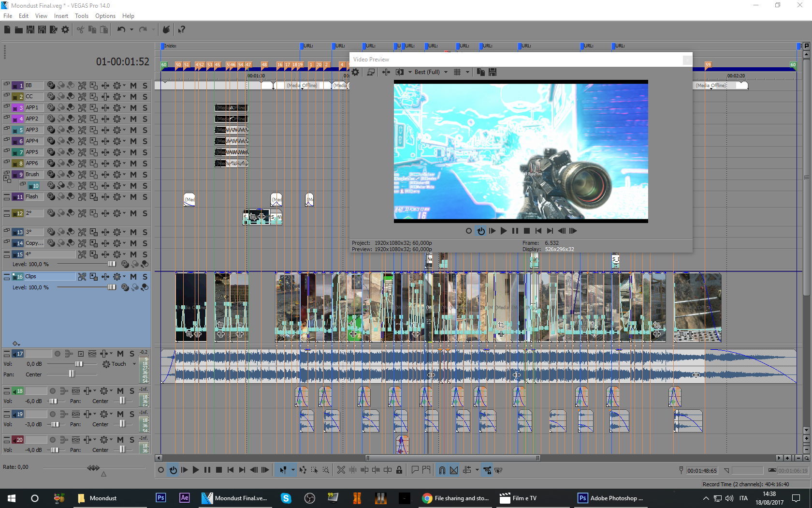Select the Zoom Edit tool

point(326,470)
